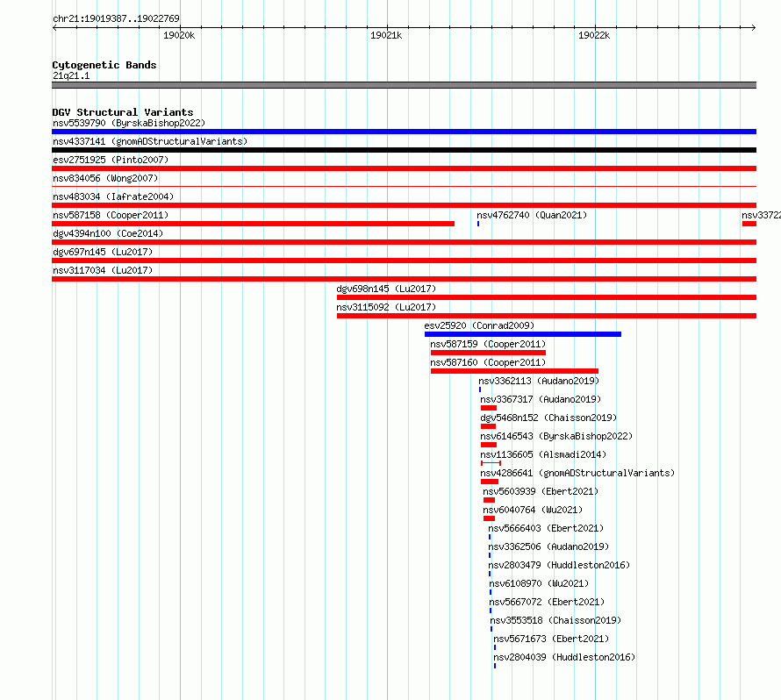Open the nsv4337141 (gnomADStructuralVariants) label
781x700 pixels.
click(150, 141)
